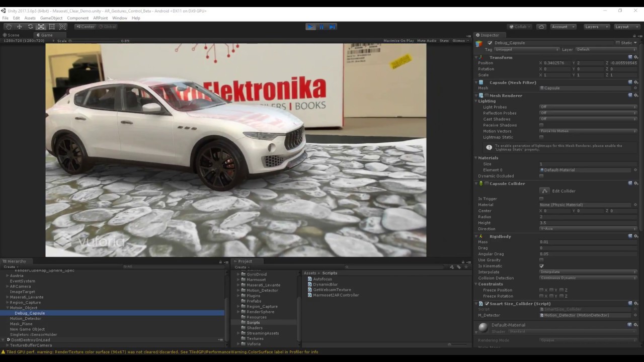The height and width of the screenshot is (362, 644).
Task: Select the Rect Transform tool
Action: click(x=52, y=27)
